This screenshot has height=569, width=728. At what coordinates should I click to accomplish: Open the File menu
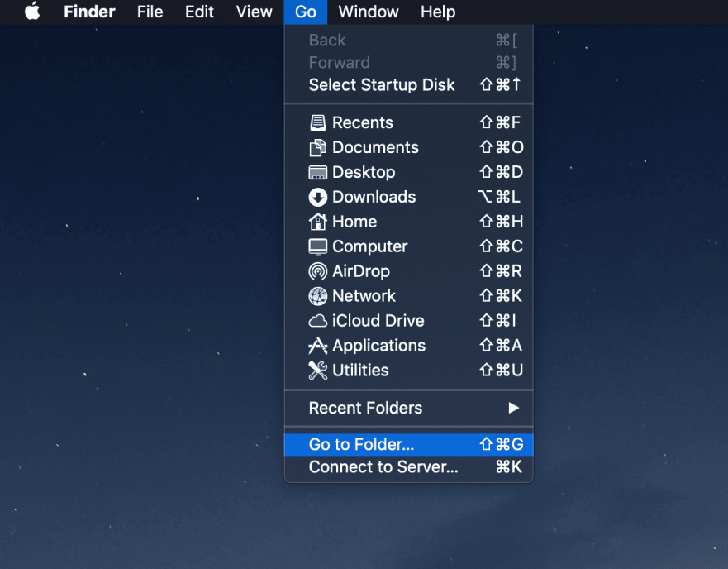tap(150, 12)
